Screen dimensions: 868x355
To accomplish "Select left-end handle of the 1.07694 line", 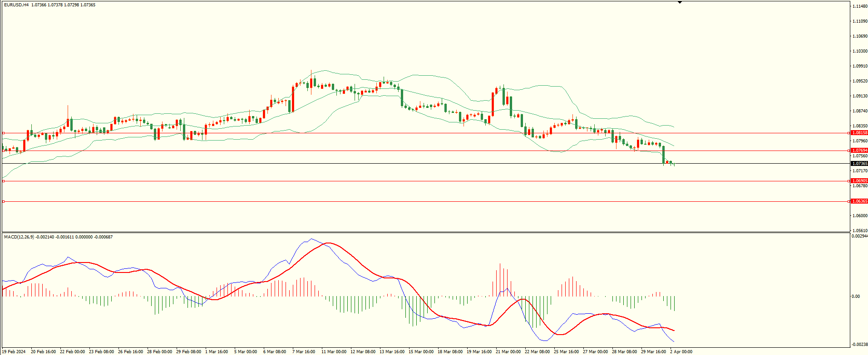I will coord(4,151).
